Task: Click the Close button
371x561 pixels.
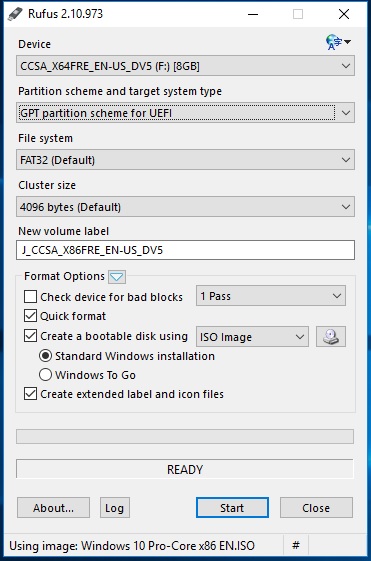Action: [x=316, y=507]
